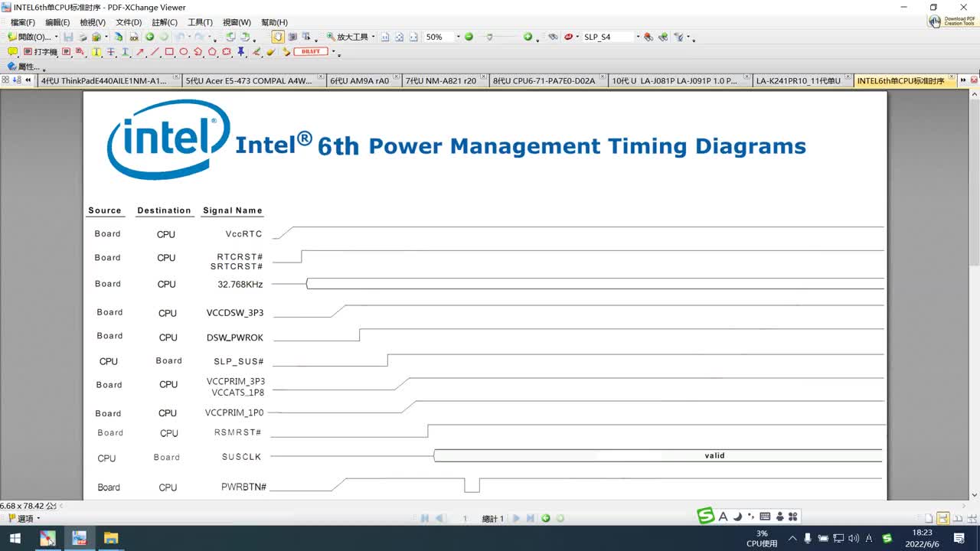The height and width of the screenshot is (551, 980).
Task: Select the Underline text tool
Action: tap(125, 52)
